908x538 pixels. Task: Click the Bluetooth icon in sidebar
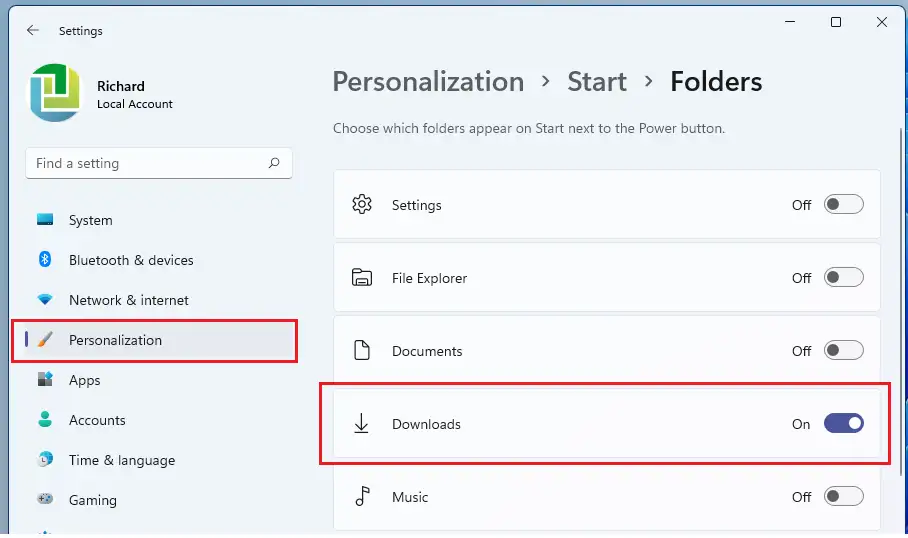point(45,259)
